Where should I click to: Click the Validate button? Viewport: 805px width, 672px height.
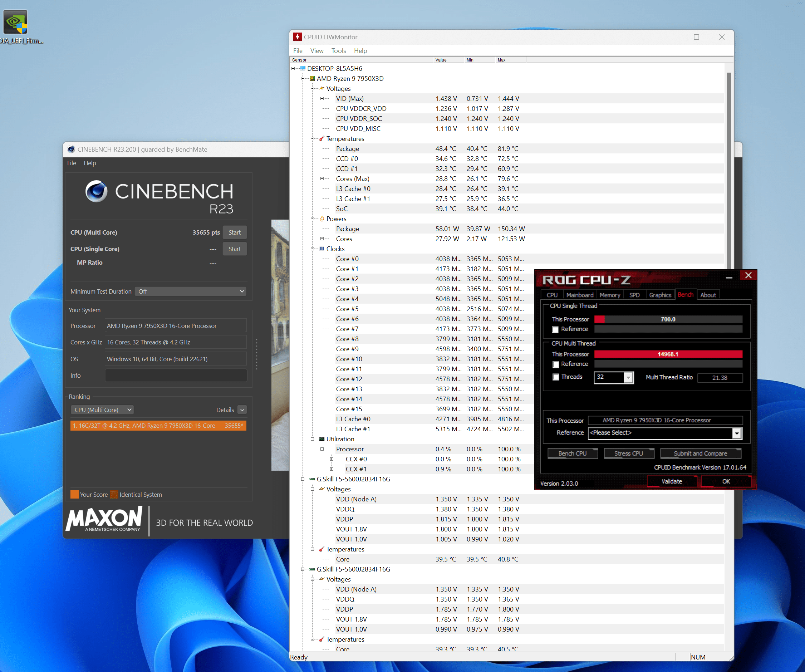[x=672, y=481]
